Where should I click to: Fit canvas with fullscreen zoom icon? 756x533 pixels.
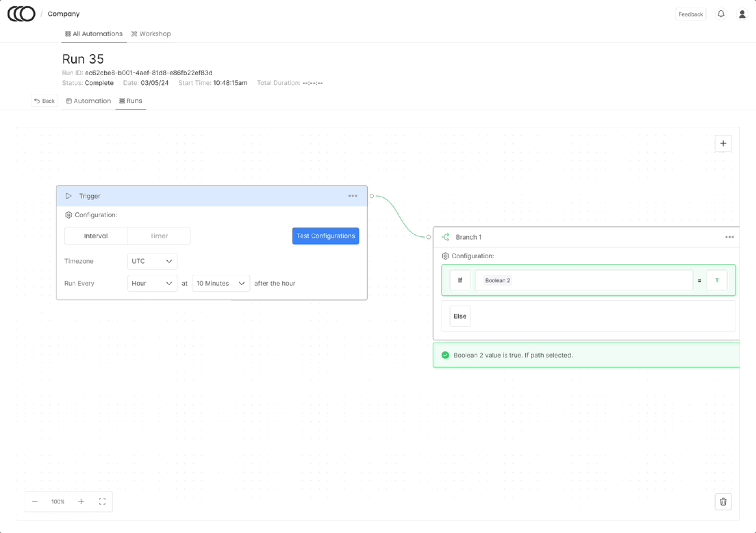click(102, 501)
